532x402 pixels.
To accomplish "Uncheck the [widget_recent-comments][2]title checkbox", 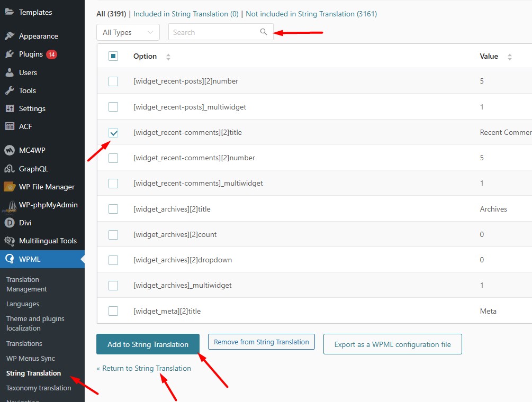I will tap(113, 133).
